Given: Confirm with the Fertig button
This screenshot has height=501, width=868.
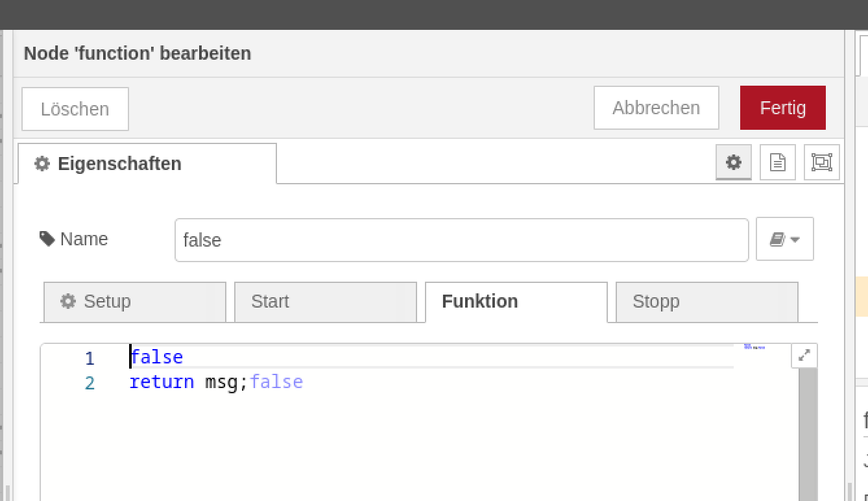Looking at the screenshot, I should tap(782, 108).
